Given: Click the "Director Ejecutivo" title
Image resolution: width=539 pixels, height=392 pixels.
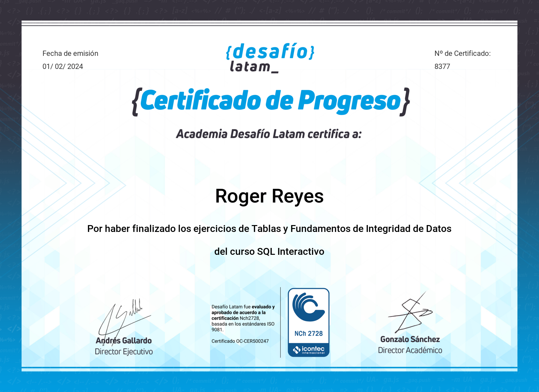Looking at the screenshot, I should tap(124, 352).
